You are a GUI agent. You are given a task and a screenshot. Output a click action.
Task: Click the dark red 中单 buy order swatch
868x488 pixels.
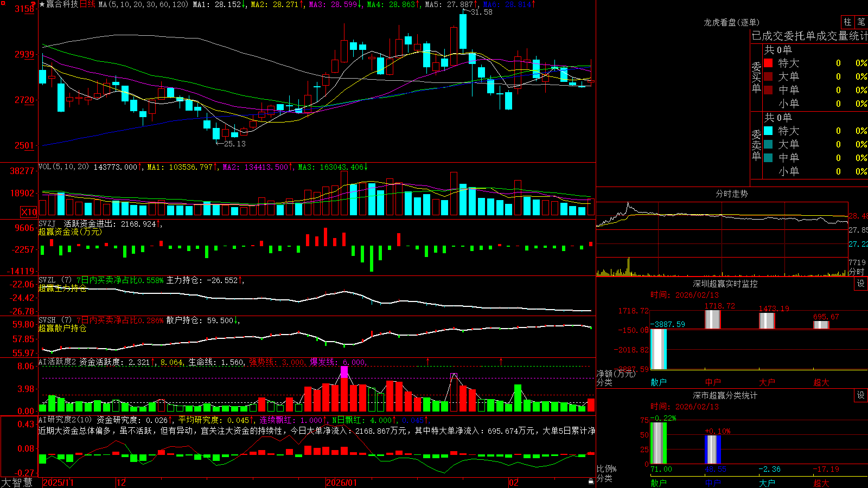click(x=768, y=90)
